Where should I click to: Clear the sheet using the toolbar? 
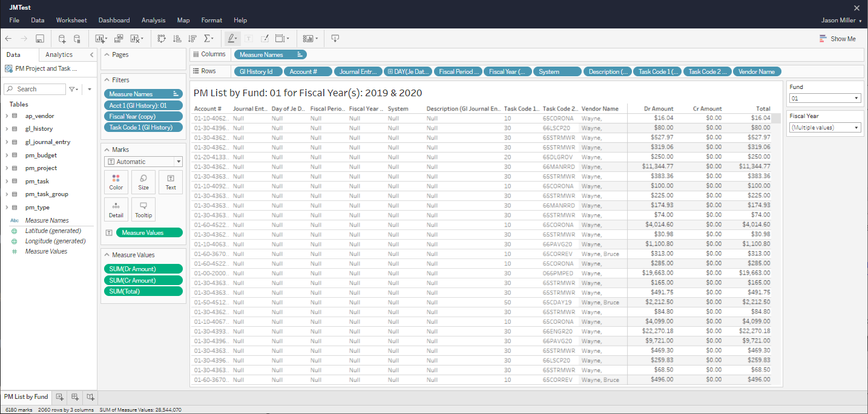point(136,39)
